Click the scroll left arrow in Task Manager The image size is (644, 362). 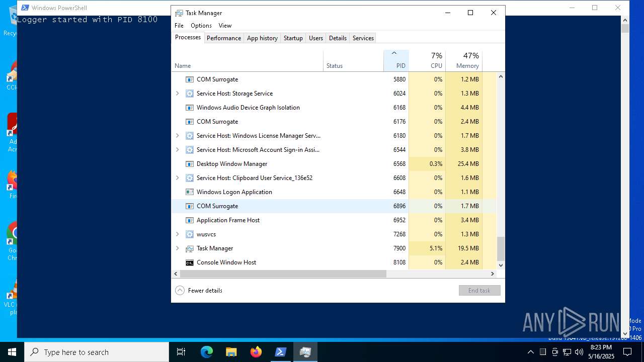(176, 274)
